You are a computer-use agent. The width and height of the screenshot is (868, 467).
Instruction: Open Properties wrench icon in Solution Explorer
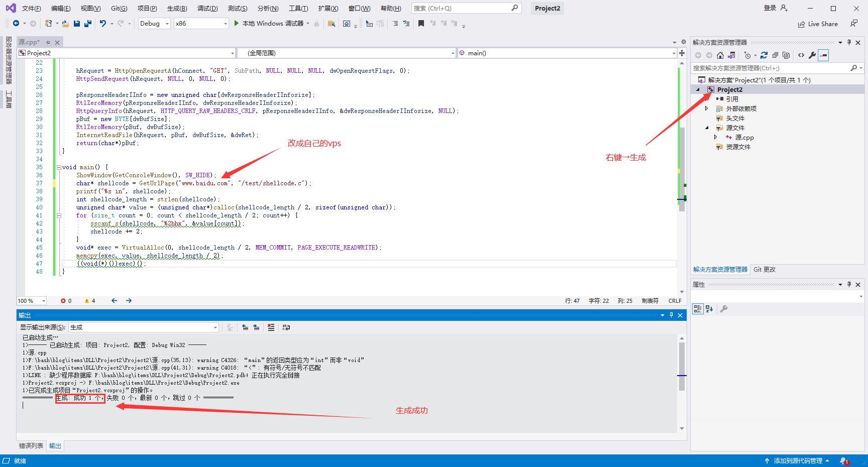[812, 55]
